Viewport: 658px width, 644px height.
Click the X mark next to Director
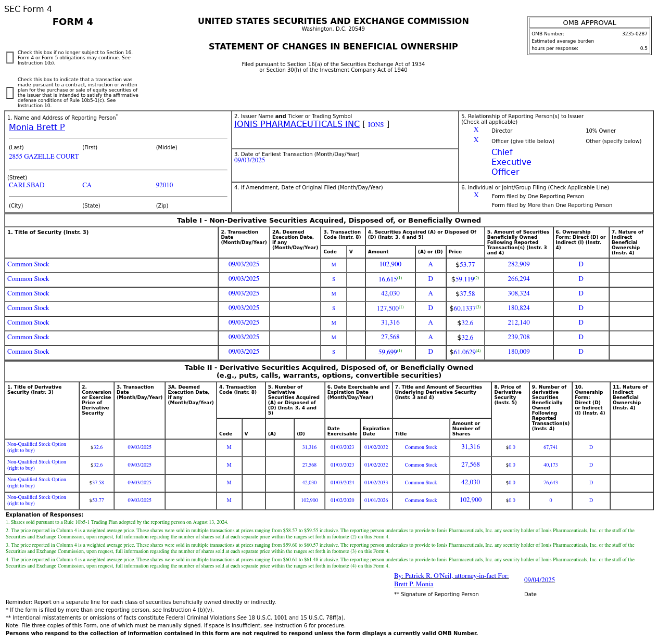coord(476,130)
